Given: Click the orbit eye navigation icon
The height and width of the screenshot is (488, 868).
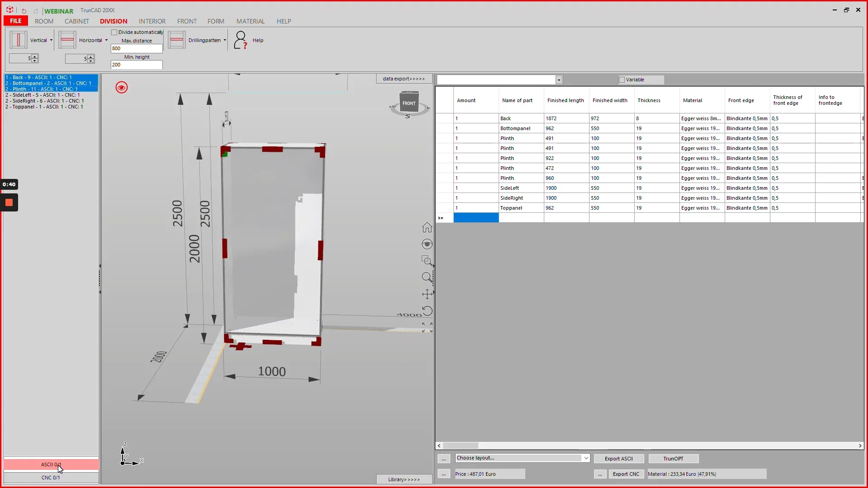Looking at the screenshot, I should pyautogui.click(x=427, y=244).
